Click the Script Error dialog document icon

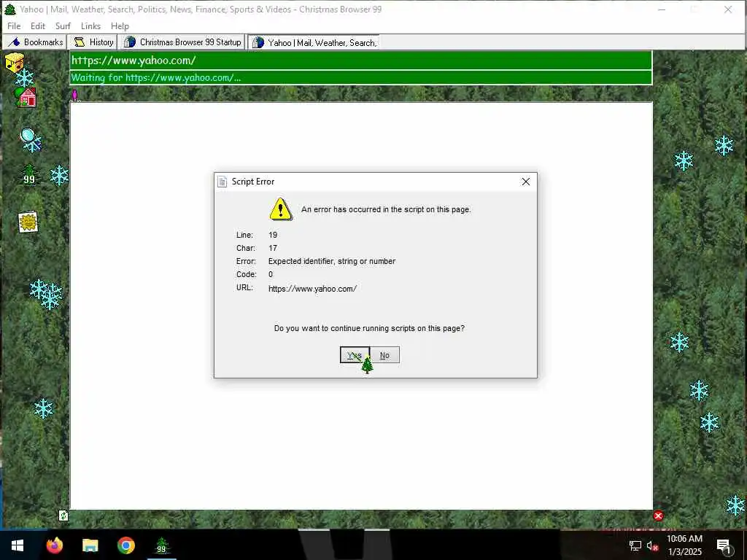pyautogui.click(x=222, y=182)
